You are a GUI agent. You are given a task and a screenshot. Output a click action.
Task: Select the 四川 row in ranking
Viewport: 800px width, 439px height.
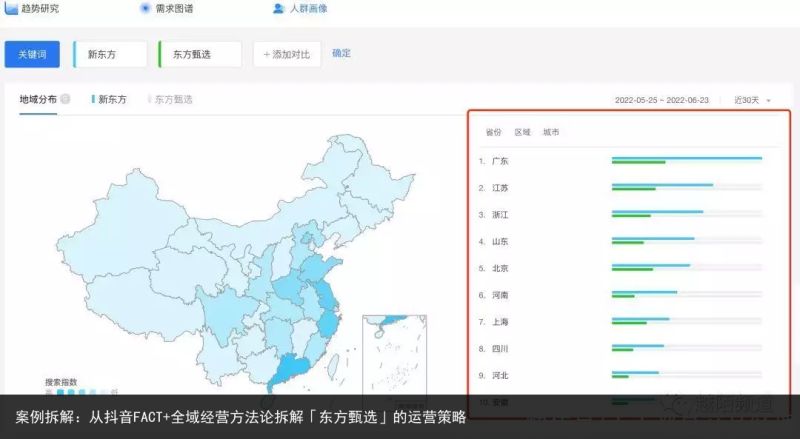point(620,349)
